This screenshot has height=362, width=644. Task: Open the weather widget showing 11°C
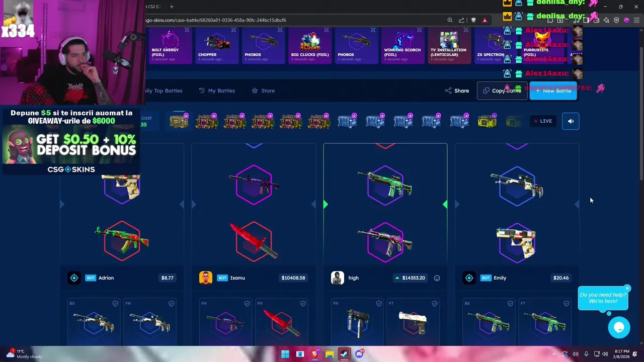[24, 354]
